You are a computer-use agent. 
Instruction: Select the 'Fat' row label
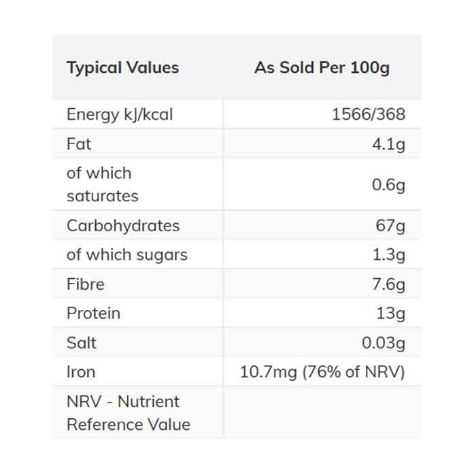tap(79, 144)
